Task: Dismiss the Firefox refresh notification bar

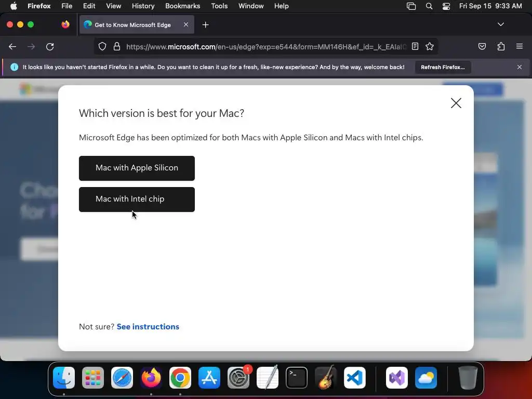Action: coord(520,67)
